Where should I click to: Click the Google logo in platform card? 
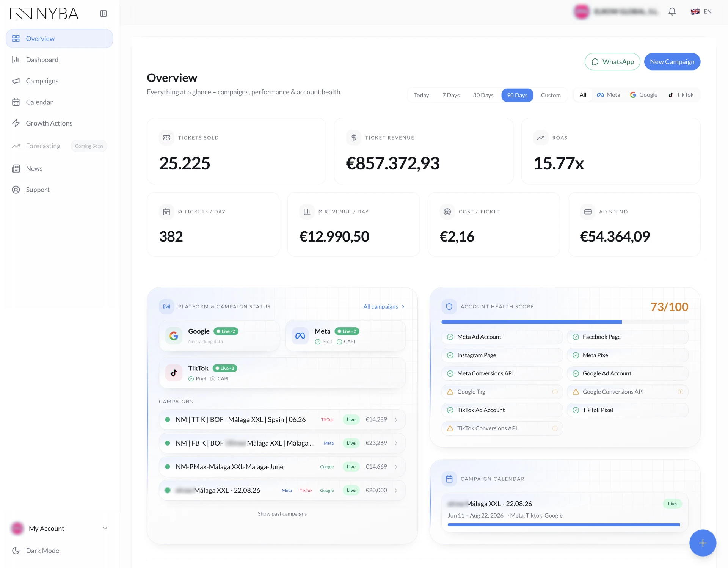coord(174,336)
